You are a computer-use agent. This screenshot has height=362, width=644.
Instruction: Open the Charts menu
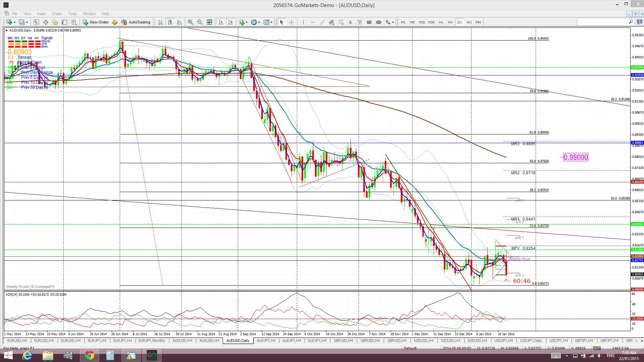[x=56, y=14]
